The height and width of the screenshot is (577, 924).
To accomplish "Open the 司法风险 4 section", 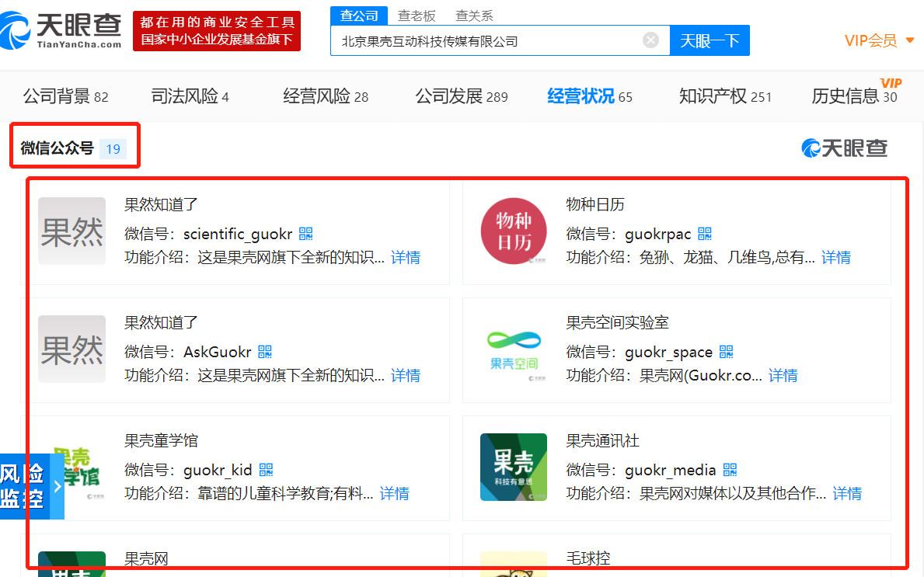I will pos(190,96).
